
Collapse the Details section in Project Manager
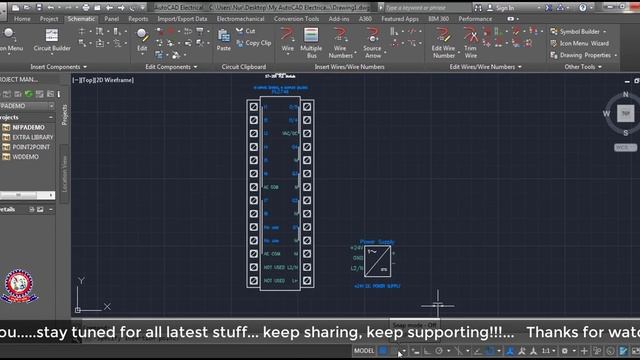coord(51,209)
